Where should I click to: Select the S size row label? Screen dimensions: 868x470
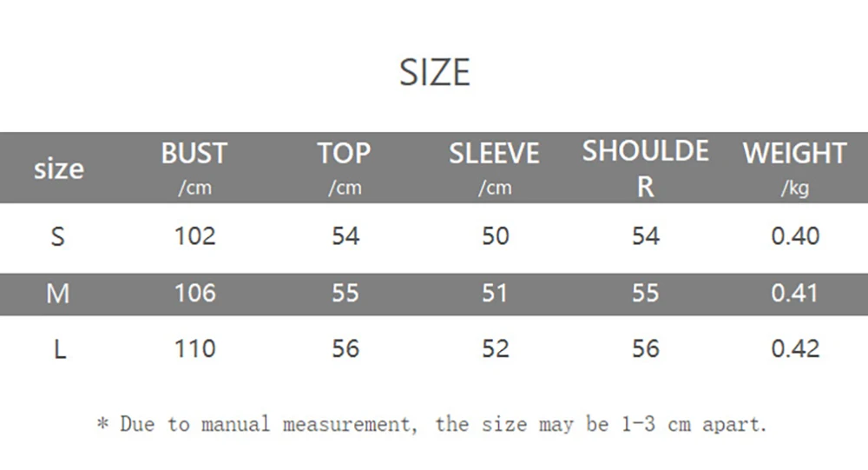(57, 236)
